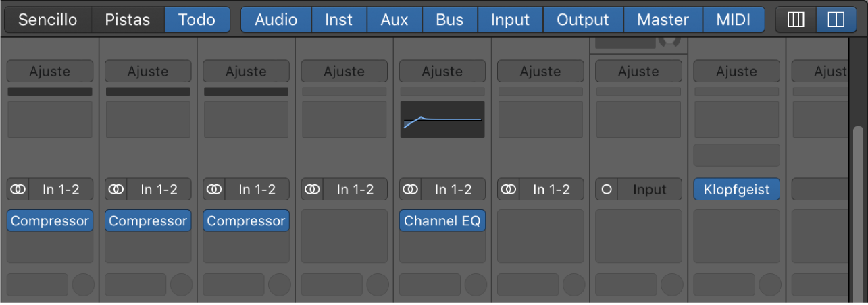
Task: Open the Klopfgeist instrument slot
Action: pyautogui.click(x=736, y=190)
